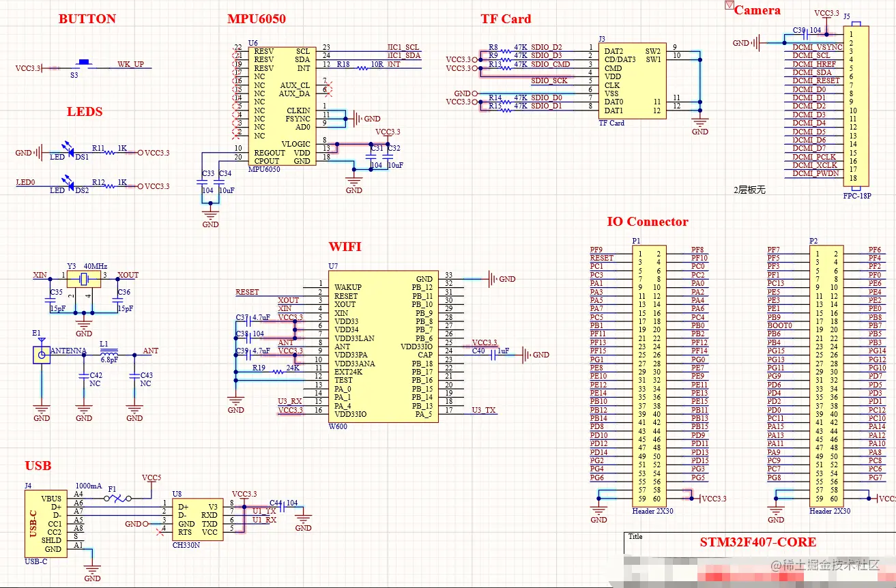Select the J4 USB-C connector body
Viewport: 896px width, 588px height.
[x=45, y=524]
